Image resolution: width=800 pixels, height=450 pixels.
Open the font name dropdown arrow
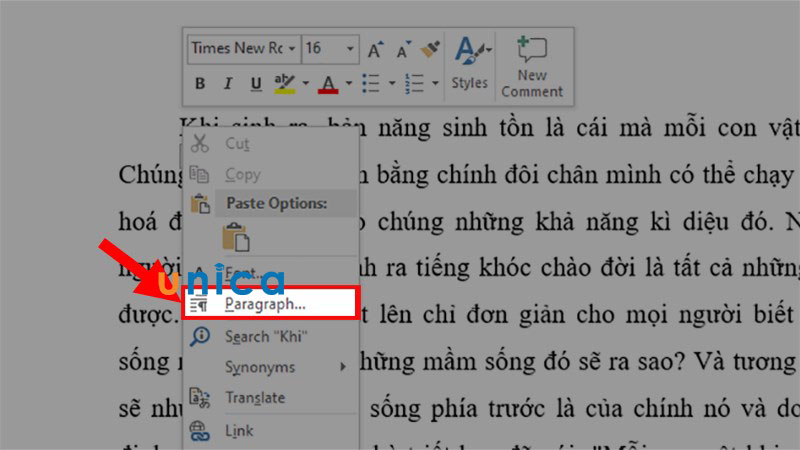click(x=292, y=49)
